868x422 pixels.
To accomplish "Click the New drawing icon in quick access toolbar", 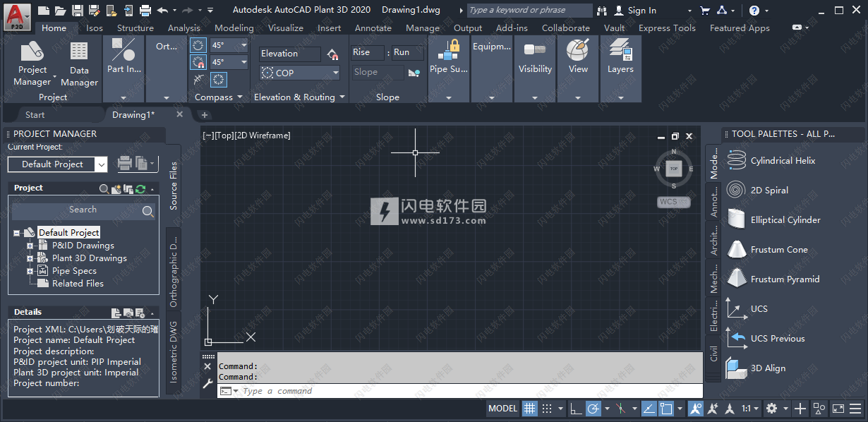I will tap(44, 11).
